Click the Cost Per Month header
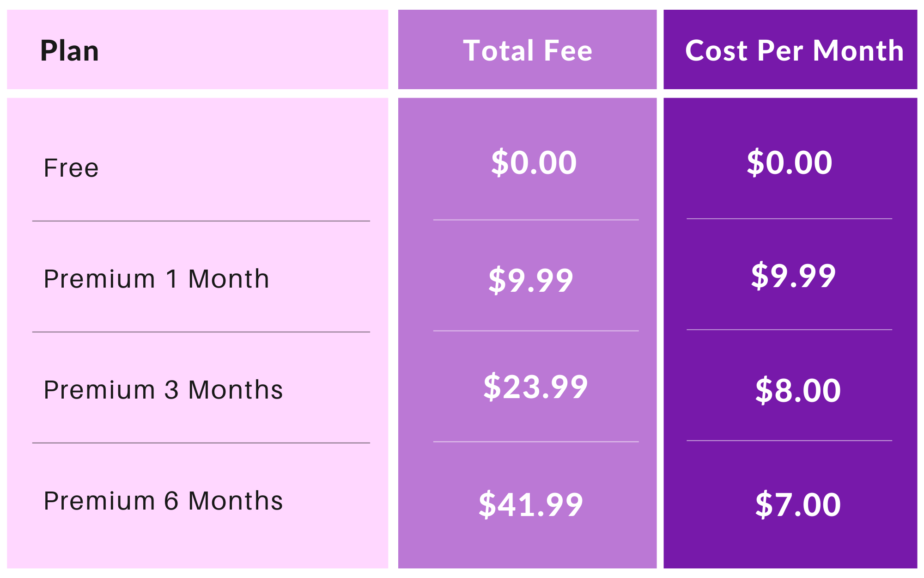 click(x=794, y=50)
